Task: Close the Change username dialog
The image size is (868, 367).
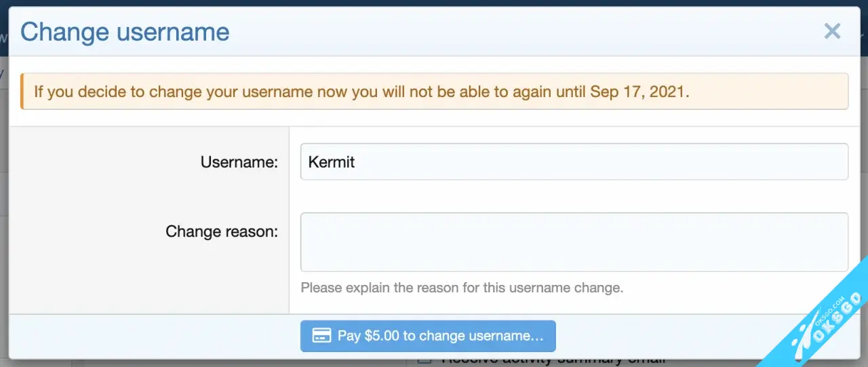Action: (x=832, y=31)
